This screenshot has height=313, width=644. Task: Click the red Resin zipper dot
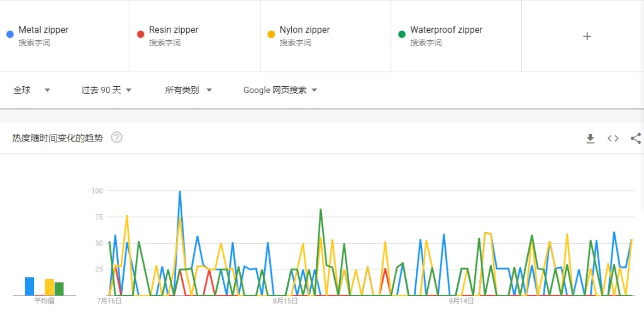(140, 34)
